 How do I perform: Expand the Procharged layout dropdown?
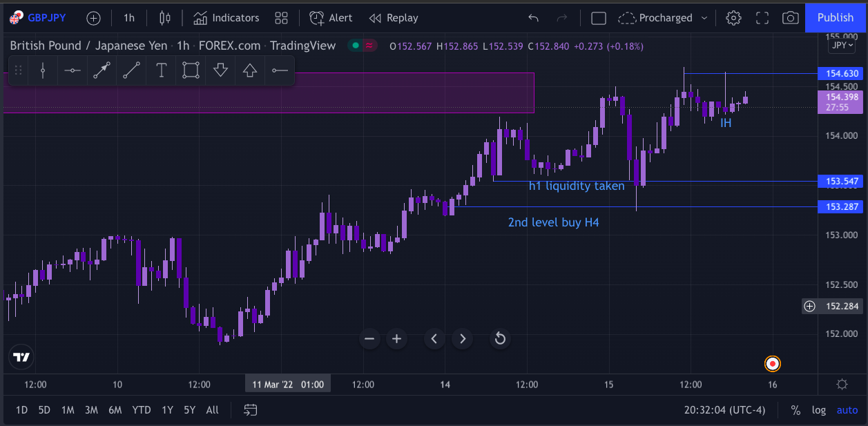click(704, 18)
